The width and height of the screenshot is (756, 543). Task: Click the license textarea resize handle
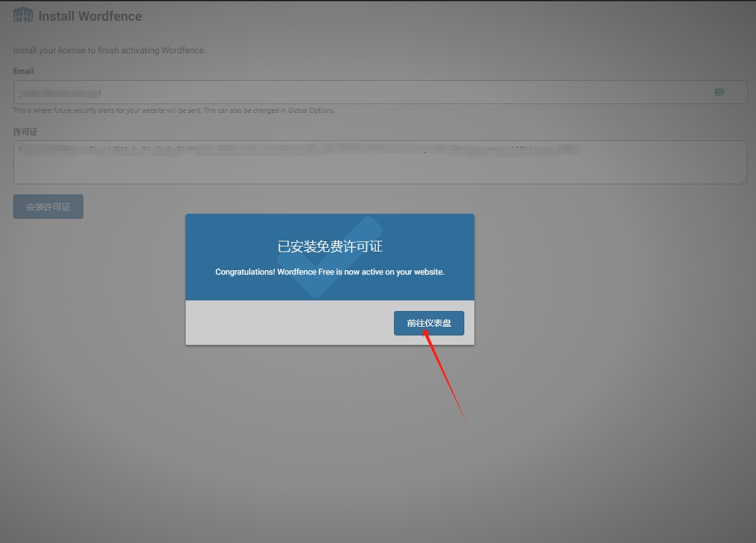(x=743, y=181)
